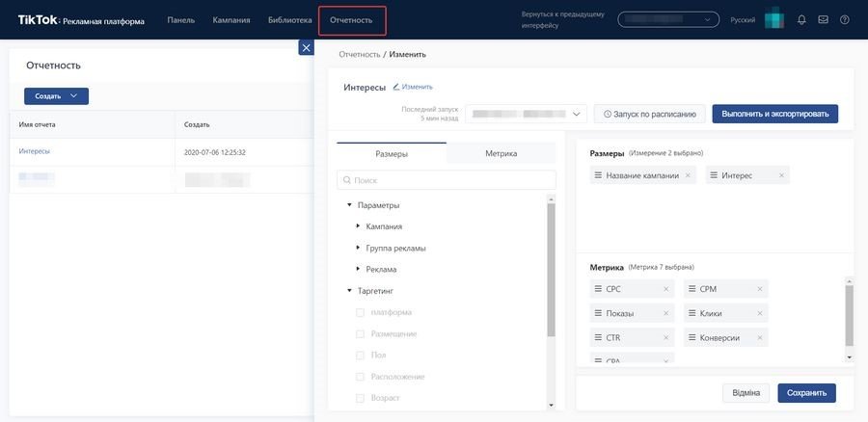The height and width of the screenshot is (422, 868).
Task: Click the Сохранить button
Action: click(806, 393)
